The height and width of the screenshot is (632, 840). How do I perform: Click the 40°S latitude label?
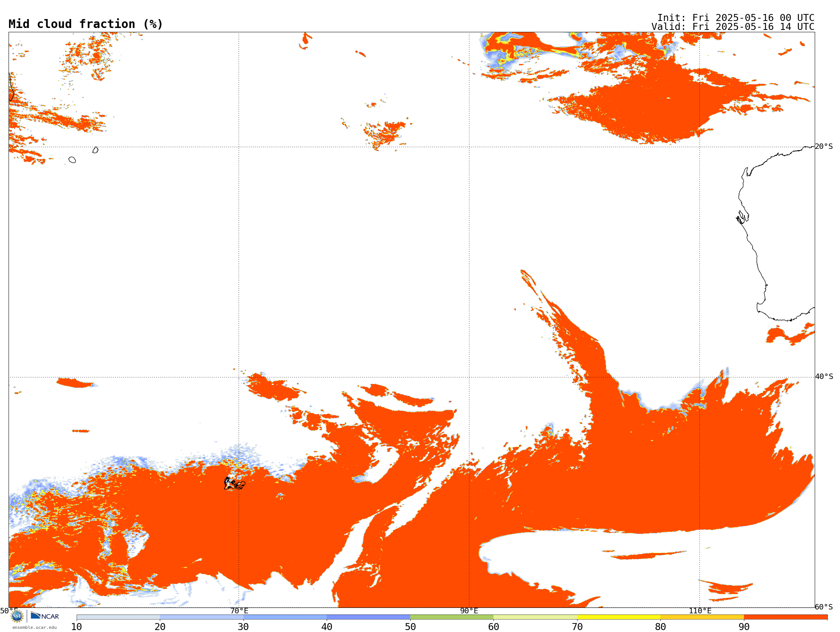tap(824, 377)
